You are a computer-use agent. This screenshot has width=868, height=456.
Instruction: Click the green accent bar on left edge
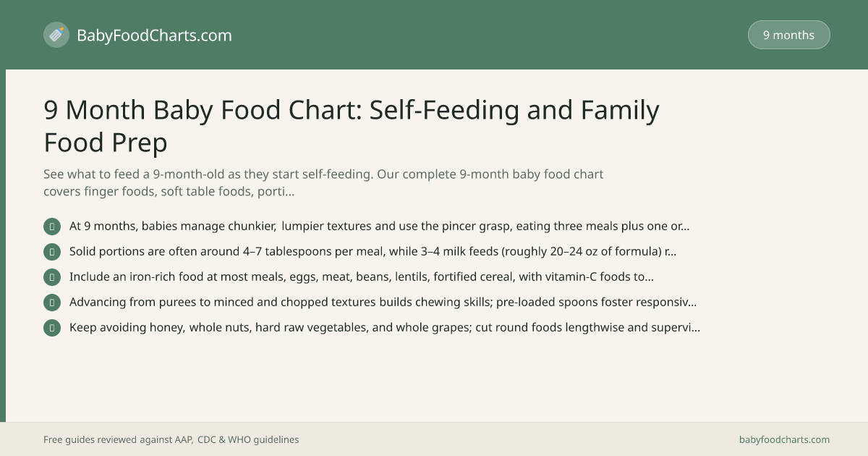pos(3,245)
